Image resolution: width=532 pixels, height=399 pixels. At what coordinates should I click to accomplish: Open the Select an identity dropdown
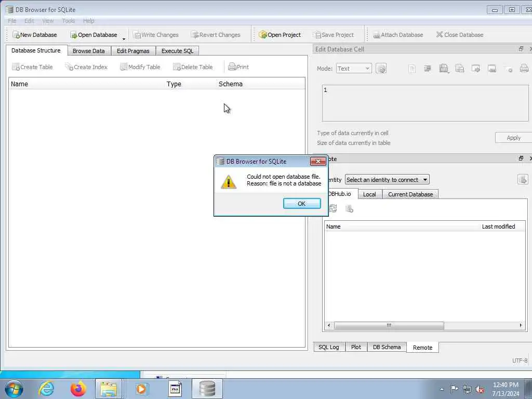tap(387, 179)
